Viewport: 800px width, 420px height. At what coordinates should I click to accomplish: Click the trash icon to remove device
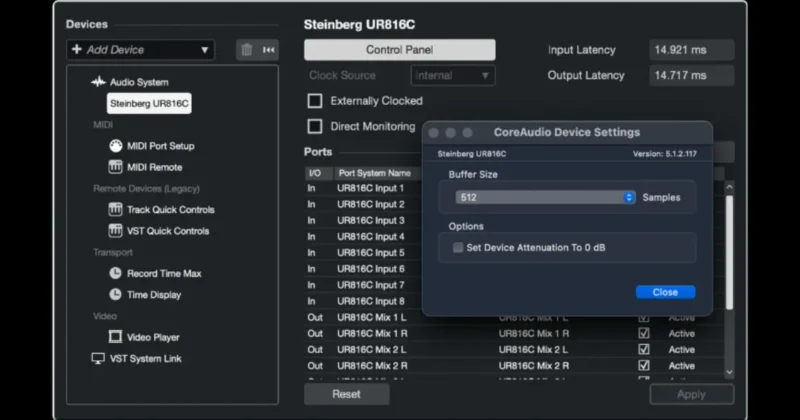[247, 50]
